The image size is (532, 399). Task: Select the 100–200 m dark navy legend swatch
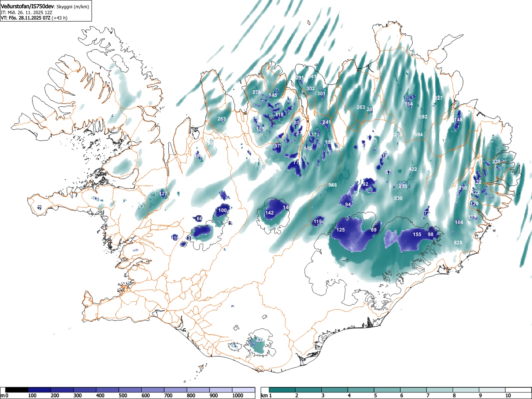[39, 390]
